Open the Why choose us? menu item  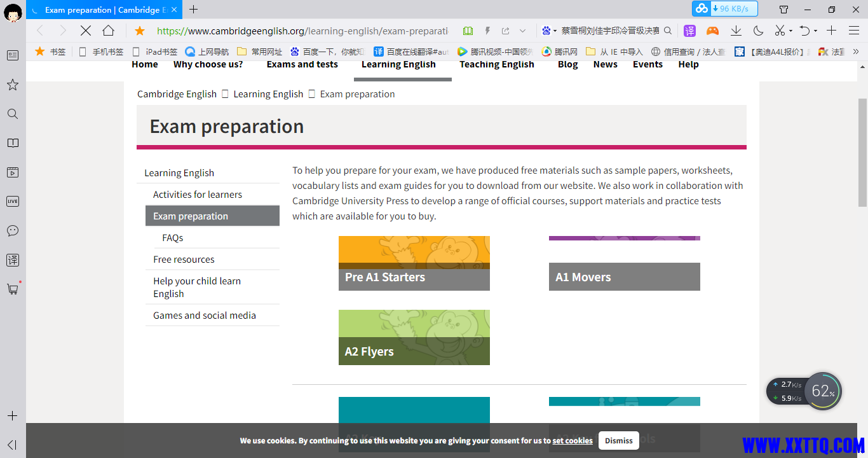(208, 64)
